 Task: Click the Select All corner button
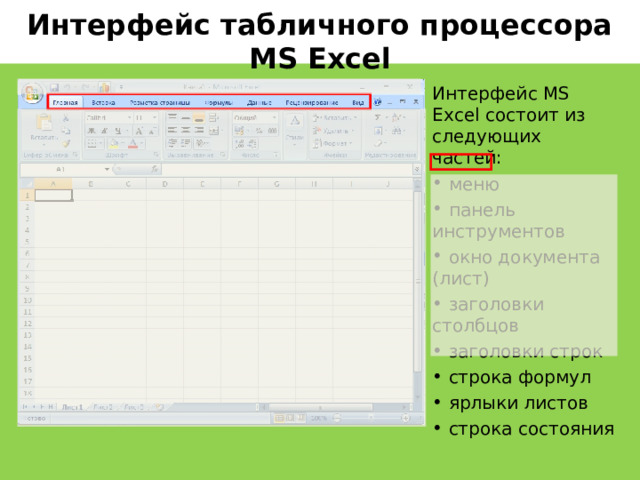pyautogui.click(x=27, y=184)
